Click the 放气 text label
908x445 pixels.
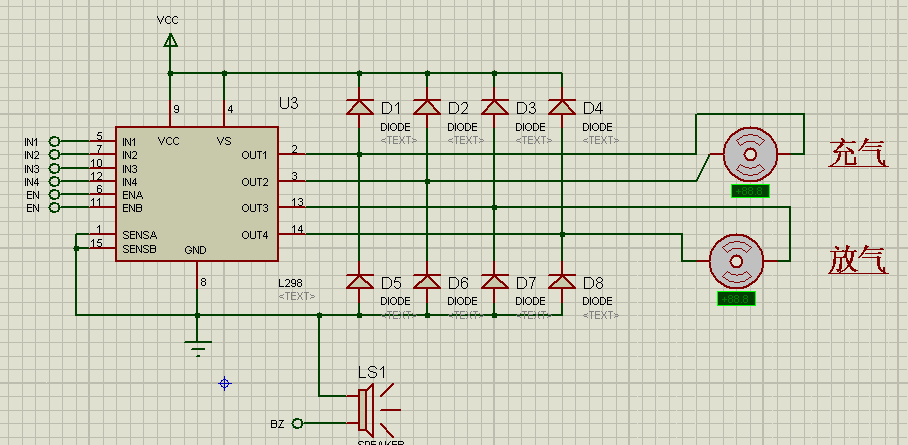(x=858, y=260)
